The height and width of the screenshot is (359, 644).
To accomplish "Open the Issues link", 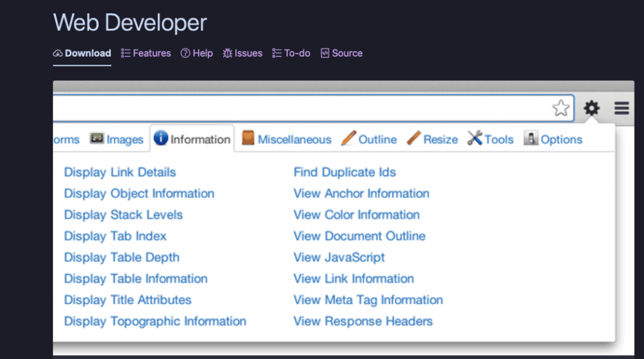I will coord(243,53).
